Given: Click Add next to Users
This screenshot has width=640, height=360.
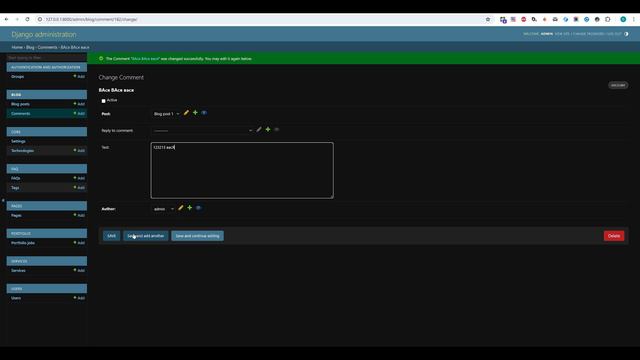Looking at the screenshot, I should [79, 298].
